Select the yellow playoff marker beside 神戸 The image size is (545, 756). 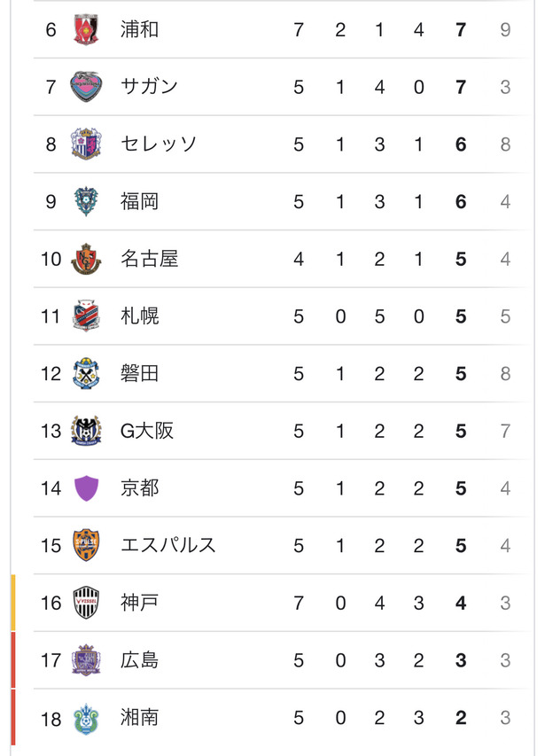point(13,603)
